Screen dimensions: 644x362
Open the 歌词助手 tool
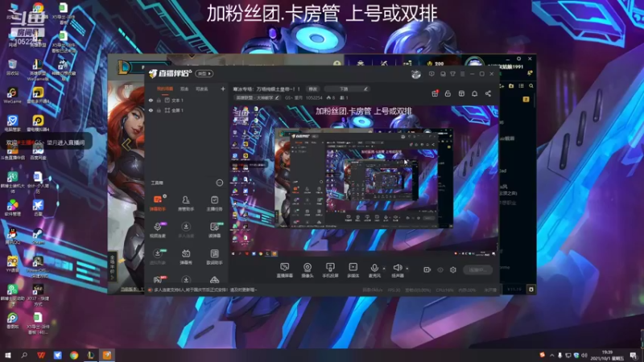(214, 257)
